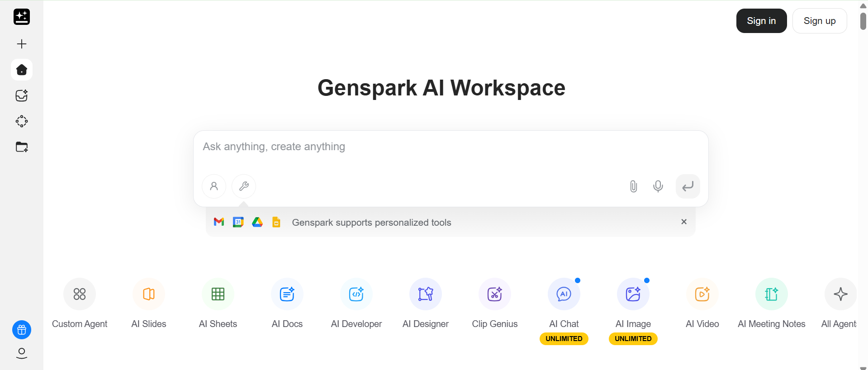This screenshot has width=868, height=370.
Task: Click the Genspark supports personalized tools text
Action: coord(371,223)
